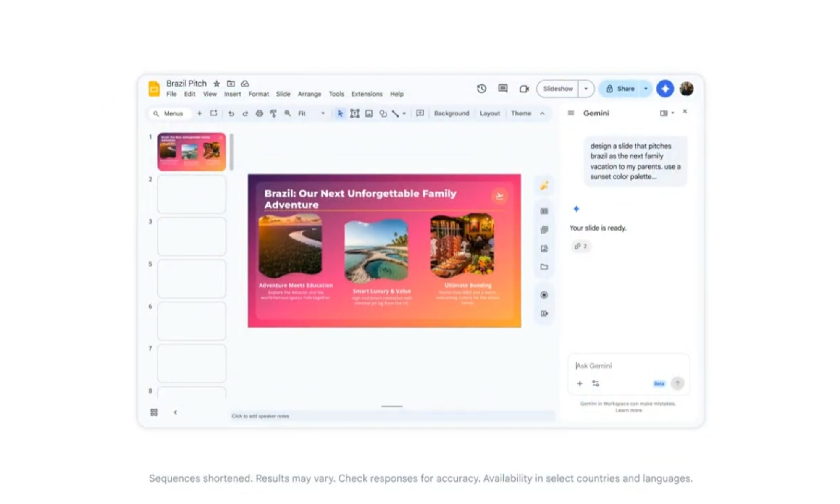Click the Insert image icon
The image size is (840, 504).
[370, 113]
